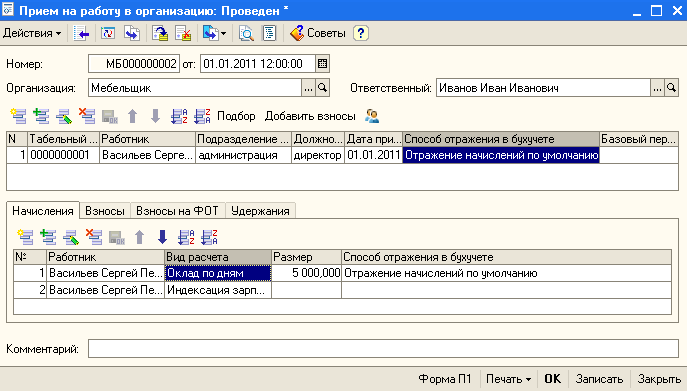Open the create-based-on icon dropdown in main toolbar
The height and width of the screenshot is (391, 687).
pos(214,33)
